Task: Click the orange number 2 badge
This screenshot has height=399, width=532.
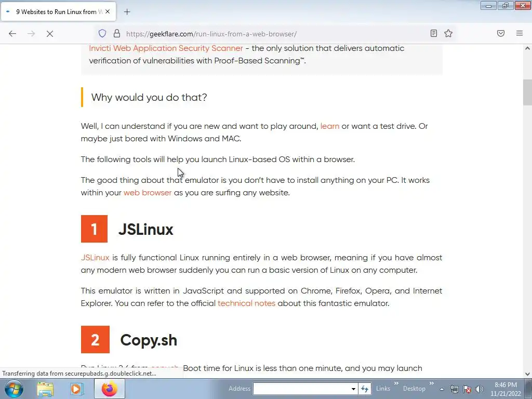Action: (x=95, y=340)
